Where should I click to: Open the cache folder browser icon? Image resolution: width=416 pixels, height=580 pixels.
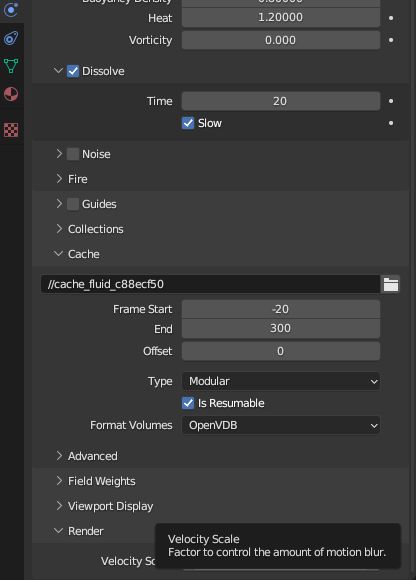pyautogui.click(x=391, y=284)
